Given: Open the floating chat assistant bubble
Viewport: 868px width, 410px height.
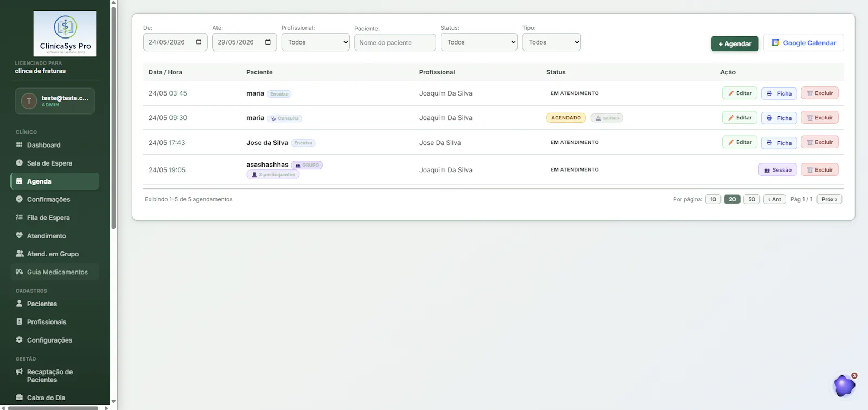Looking at the screenshot, I should coord(844,386).
